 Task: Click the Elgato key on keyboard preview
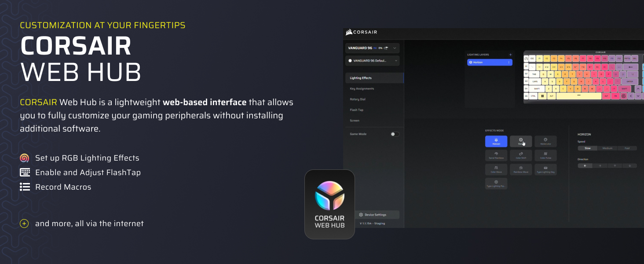click(624, 96)
